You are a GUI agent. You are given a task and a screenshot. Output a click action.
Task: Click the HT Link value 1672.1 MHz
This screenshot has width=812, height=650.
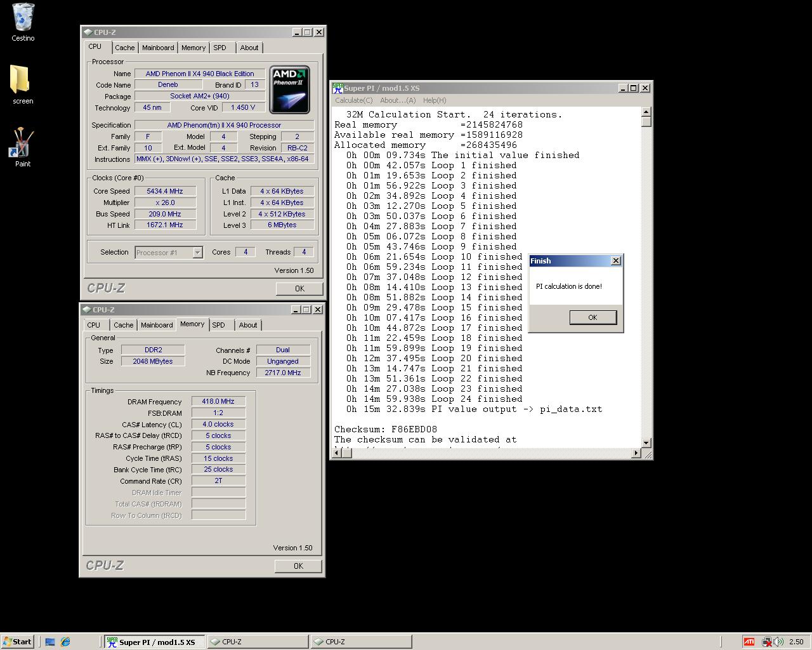coord(164,225)
